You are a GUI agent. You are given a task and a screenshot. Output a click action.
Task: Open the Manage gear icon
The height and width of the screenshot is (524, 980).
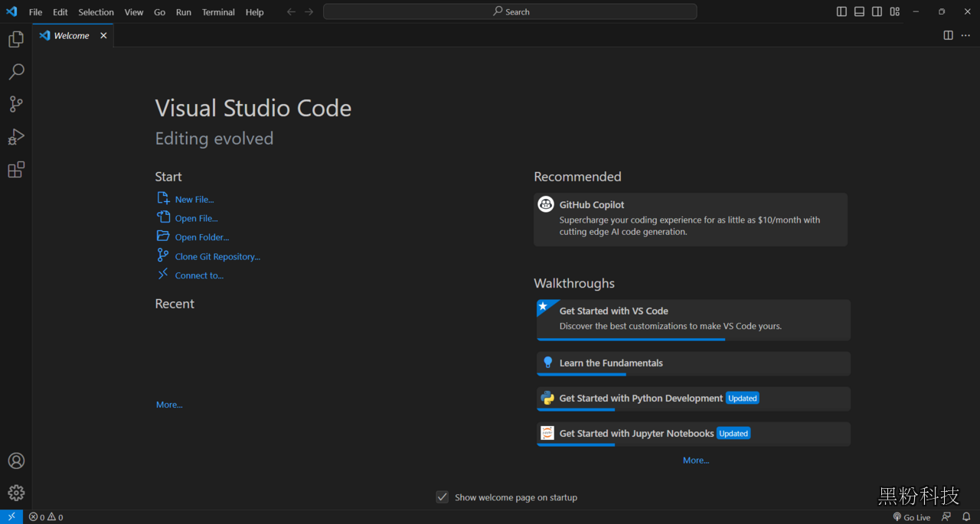coord(16,493)
